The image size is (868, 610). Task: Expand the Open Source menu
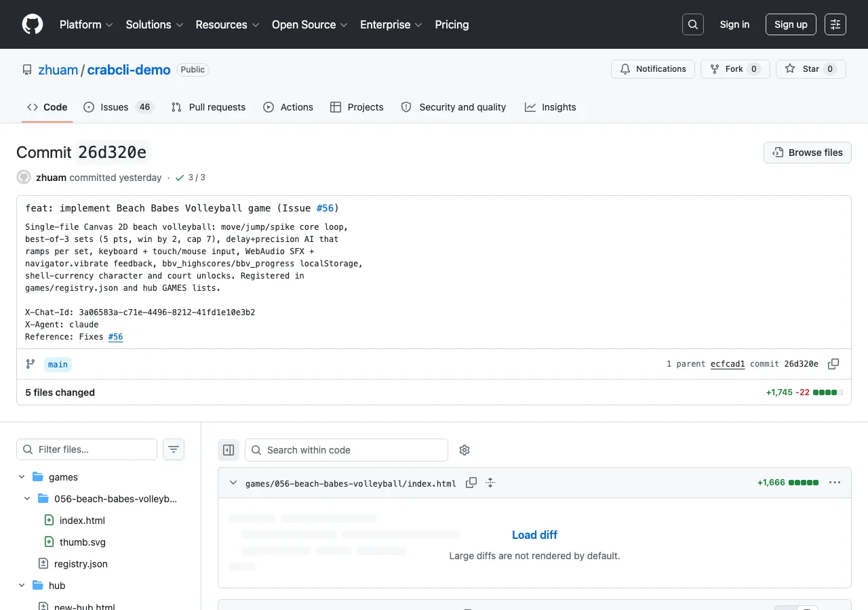point(310,24)
